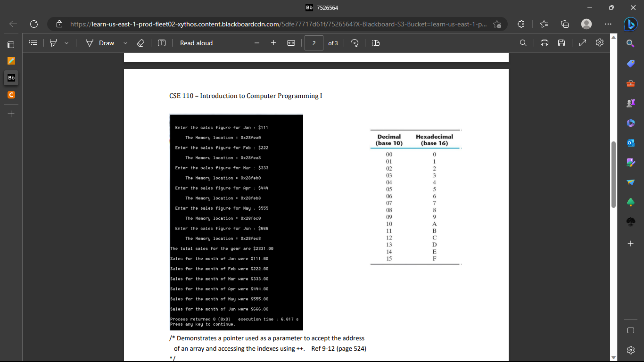Viewport: 644px width, 362px height.
Task: Select the eraser tool
Action: [x=140, y=43]
